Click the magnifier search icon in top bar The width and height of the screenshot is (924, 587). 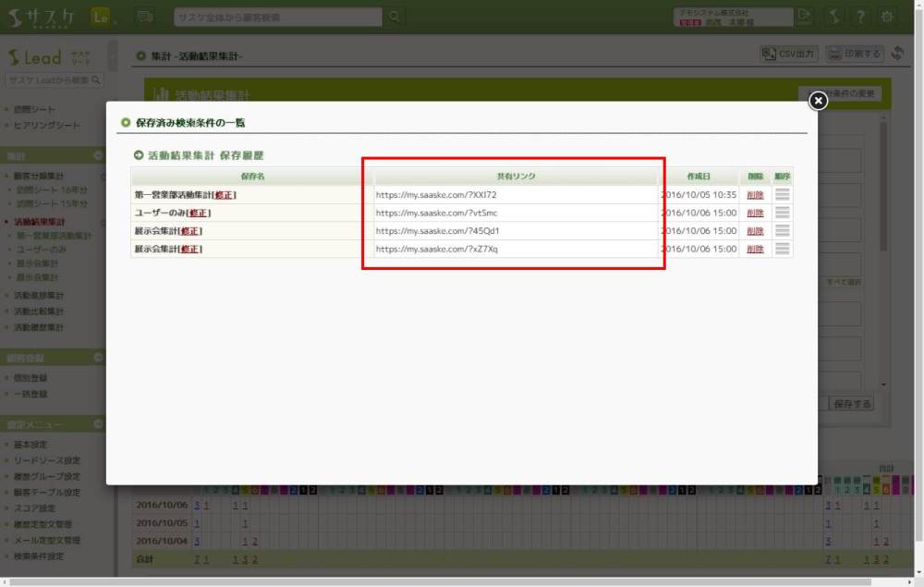pyautogui.click(x=395, y=17)
